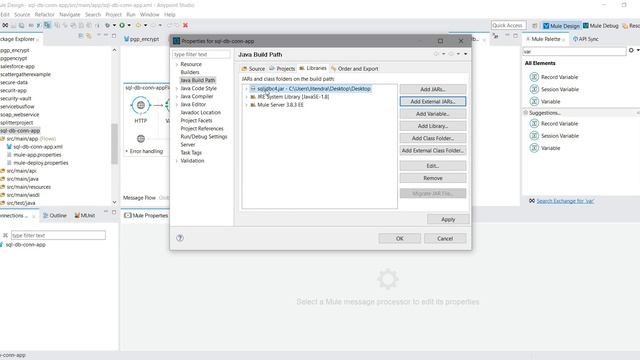Image resolution: width=640 pixels, height=360 pixels.
Task: Click the properties dialog filter text field
Action: pos(201,54)
